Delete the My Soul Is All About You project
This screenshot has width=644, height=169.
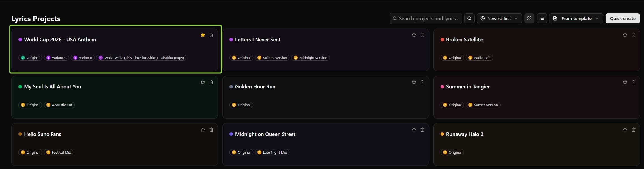pos(211,82)
